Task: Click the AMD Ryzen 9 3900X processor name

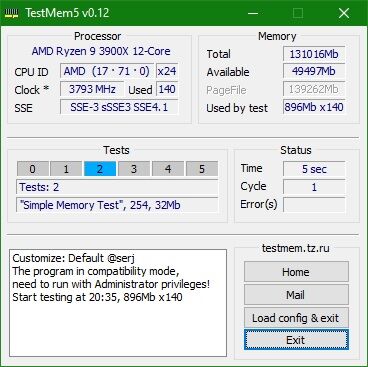Action: pos(101,51)
